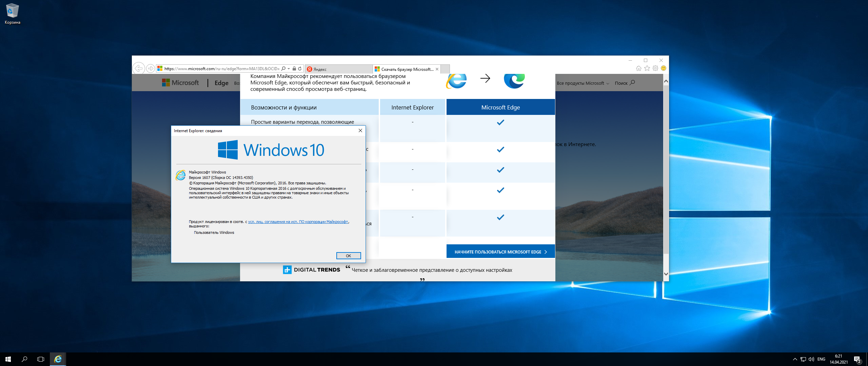Viewport: 868px width, 366px height.
Task: Expand Все продукты Microsoft menu
Action: 583,83
